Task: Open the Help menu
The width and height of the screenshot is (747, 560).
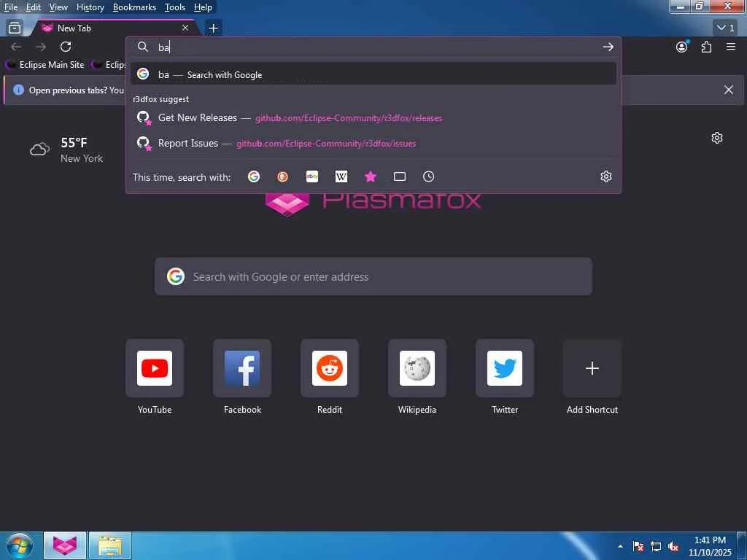Action: 203,7
